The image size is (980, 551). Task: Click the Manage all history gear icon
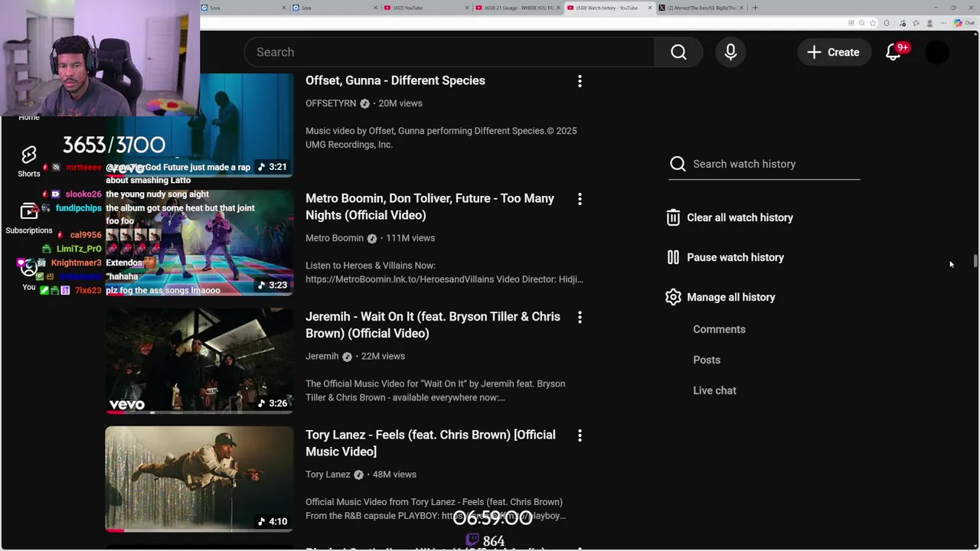[673, 297]
